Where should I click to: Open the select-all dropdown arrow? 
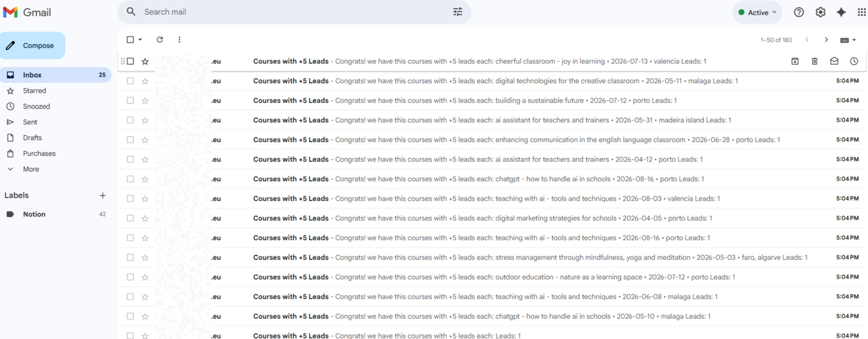tap(140, 39)
